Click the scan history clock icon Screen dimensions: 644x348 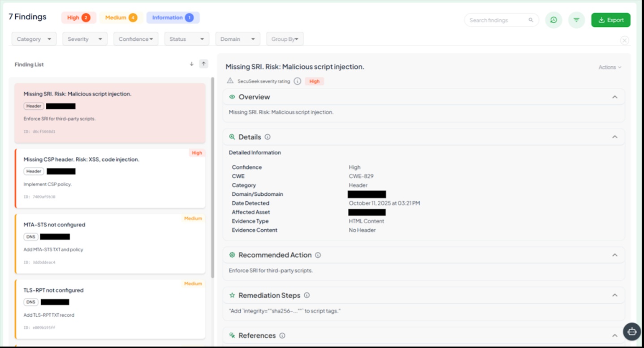tap(553, 20)
